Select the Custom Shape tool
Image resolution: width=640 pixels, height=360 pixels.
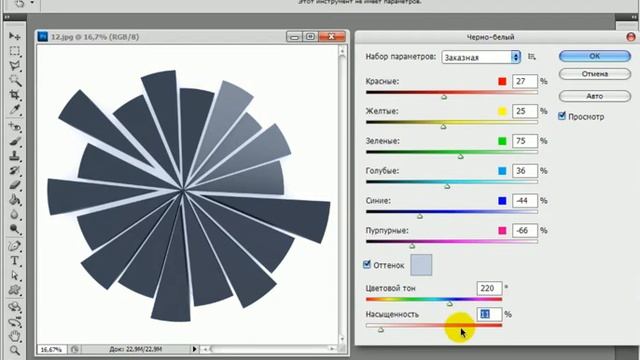[15, 290]
